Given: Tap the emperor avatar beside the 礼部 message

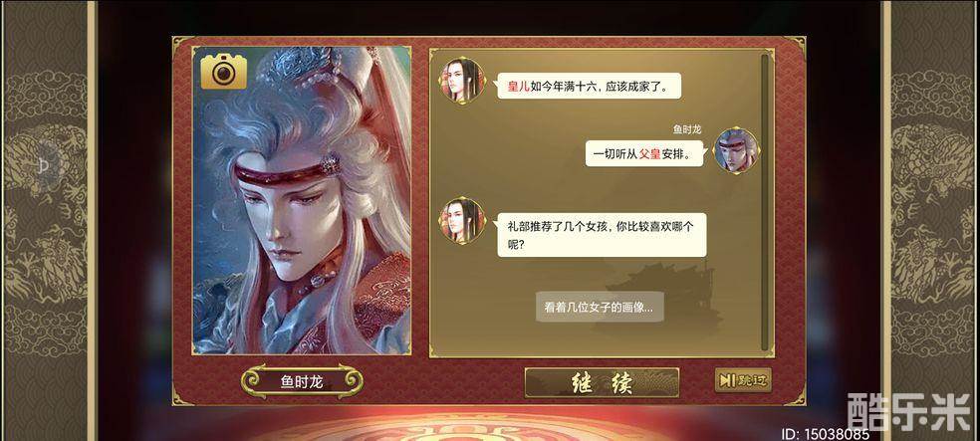Looking at the screenshot, I should 462,220.
